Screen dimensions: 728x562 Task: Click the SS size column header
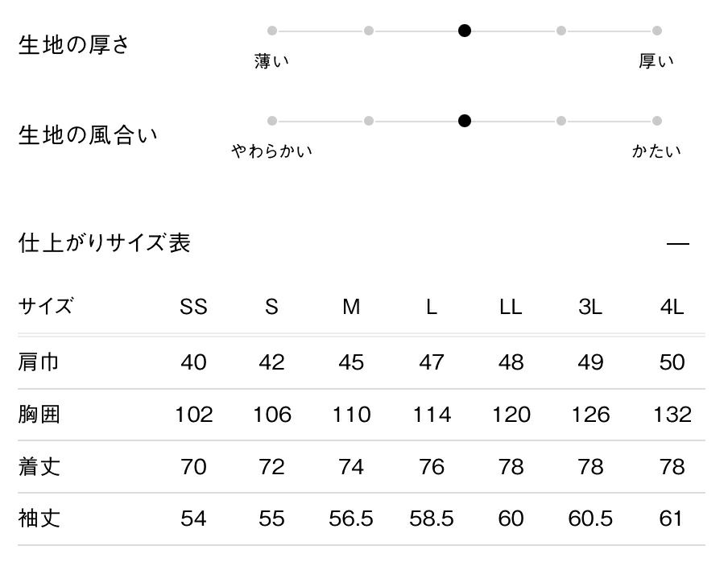point(193,307)
